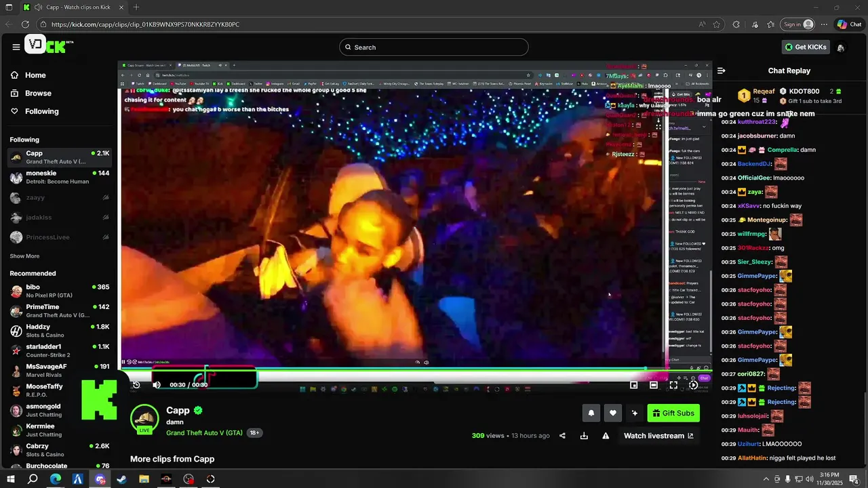Replay the clip from start
868x488 pixels.
click(136, 384)
